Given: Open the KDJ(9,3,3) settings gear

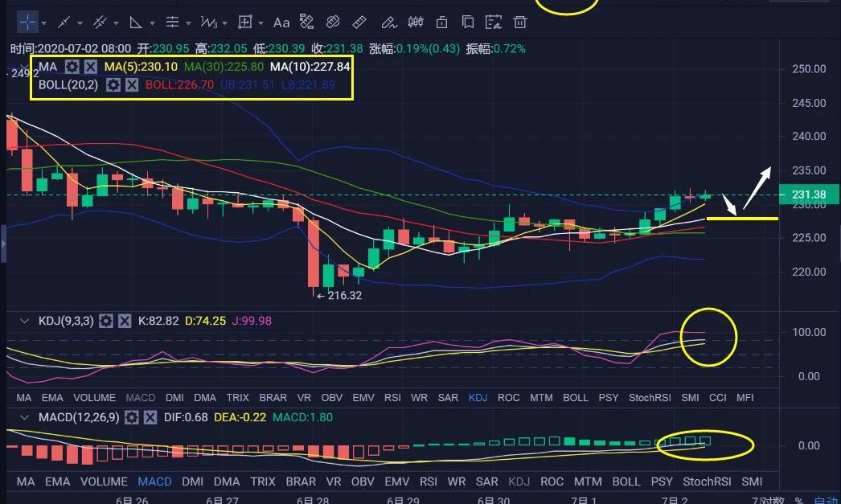Looking at the screenshot, I should coord(106,321).
